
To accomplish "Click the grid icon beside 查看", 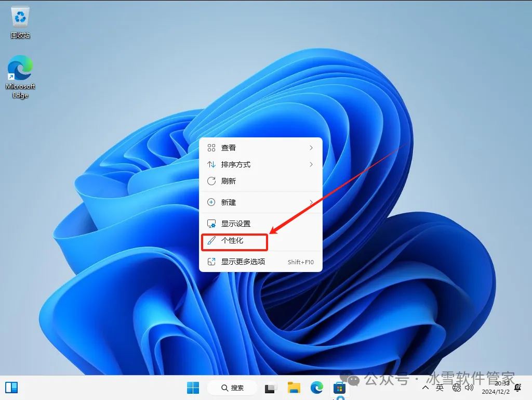I will 211,148.
